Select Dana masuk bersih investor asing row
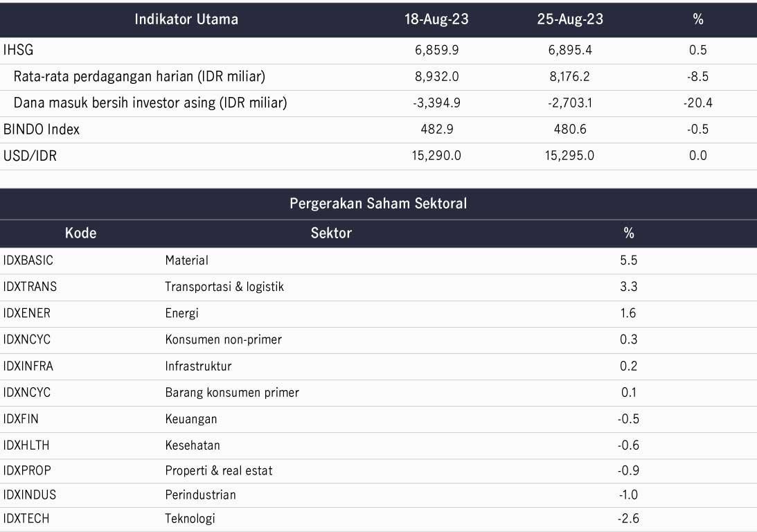Viewport: 757px width, 532px height. point(378,103)
